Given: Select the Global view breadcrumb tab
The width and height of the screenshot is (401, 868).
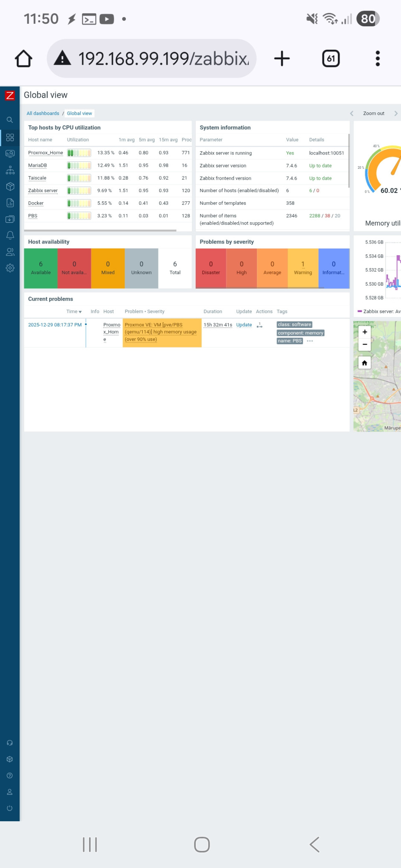Looking at the screenshot, I should coord(79,113).
